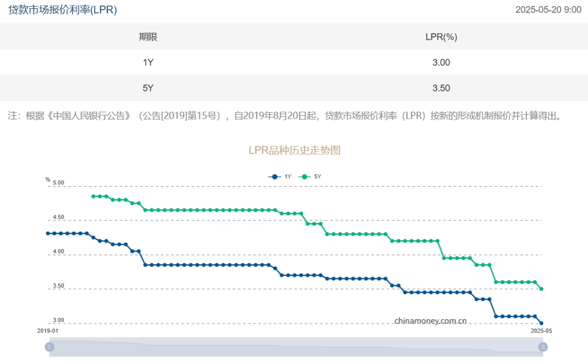Click the 3.50 y-axis label
Screen dimensions: 588x364
[58, 286]
